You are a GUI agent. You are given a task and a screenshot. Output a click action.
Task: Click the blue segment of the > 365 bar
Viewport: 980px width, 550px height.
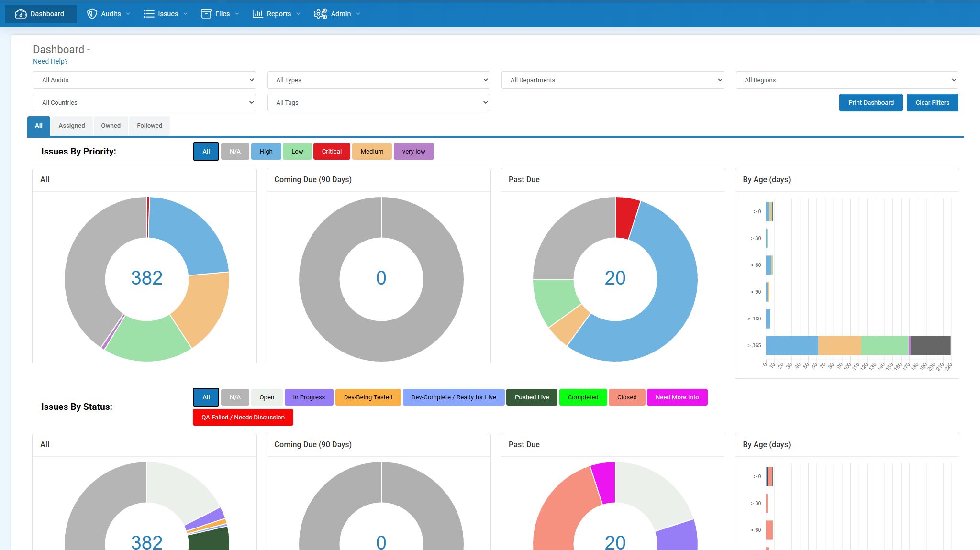[x=792, y=345]
